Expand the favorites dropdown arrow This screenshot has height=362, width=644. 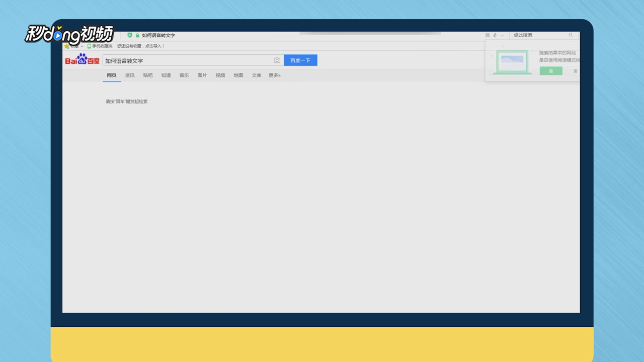coord(82,46)
